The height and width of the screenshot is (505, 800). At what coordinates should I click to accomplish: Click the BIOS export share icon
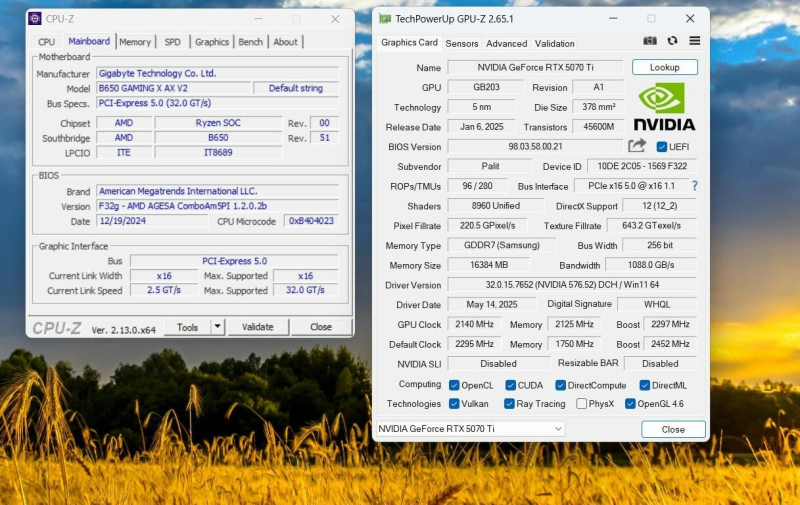[637, 146]
